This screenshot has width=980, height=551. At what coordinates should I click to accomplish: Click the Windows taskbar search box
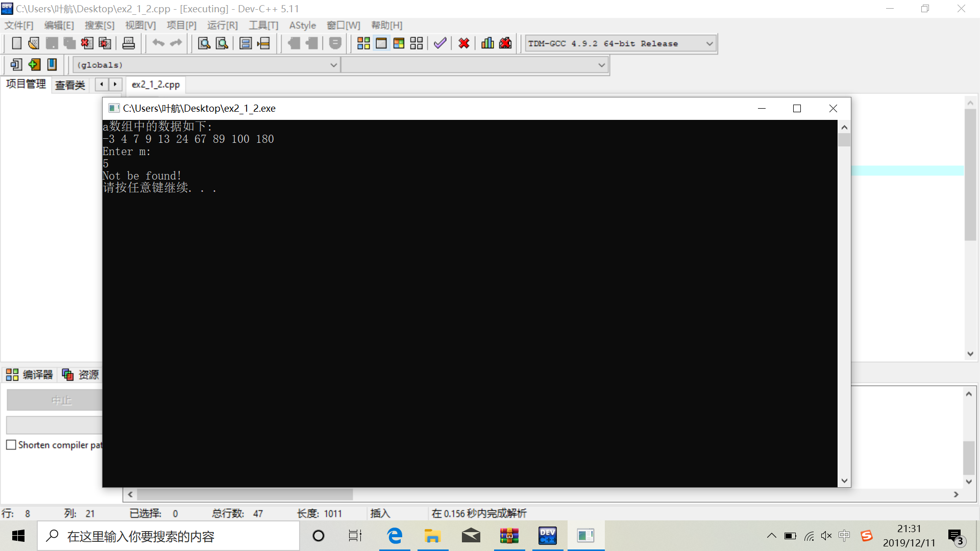168,536
